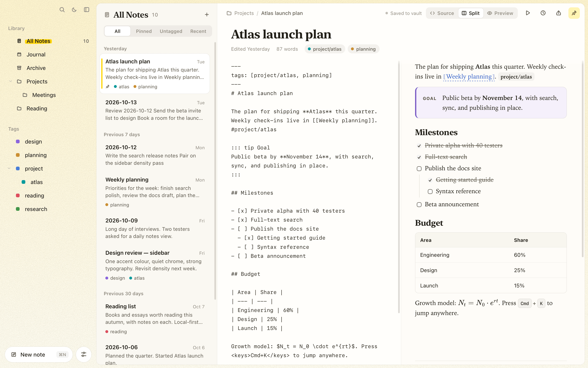Open the settings sliders icon
This screenshot has height=368, width=588.
point(84,354)
